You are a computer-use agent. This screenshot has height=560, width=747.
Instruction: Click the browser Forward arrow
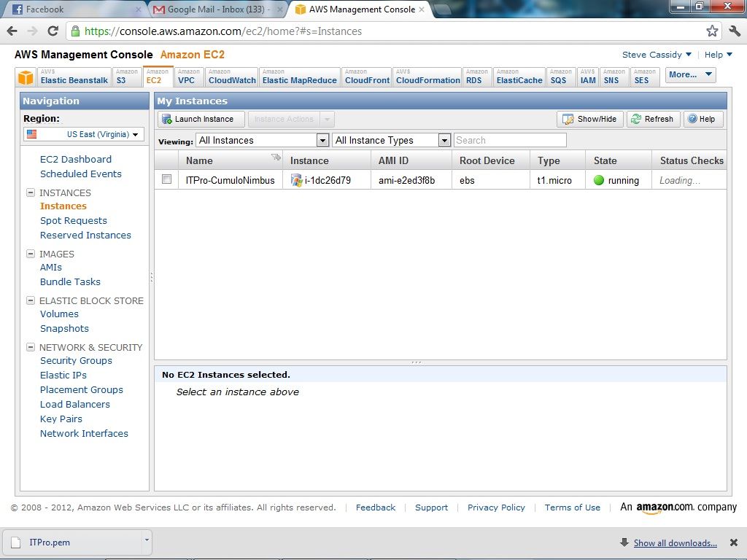coord(32,31)
